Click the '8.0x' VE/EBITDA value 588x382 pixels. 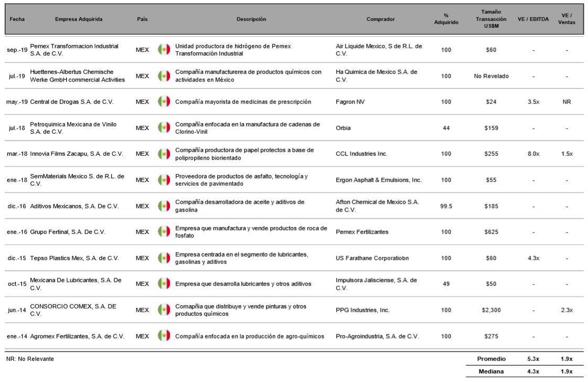(x=533, y=154)
